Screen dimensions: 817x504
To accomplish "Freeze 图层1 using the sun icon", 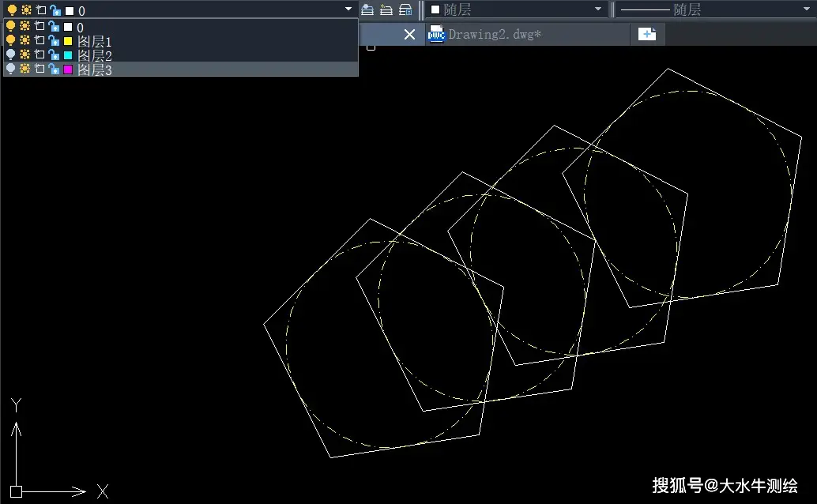I will pyautogui.click(x=24, y=40).
